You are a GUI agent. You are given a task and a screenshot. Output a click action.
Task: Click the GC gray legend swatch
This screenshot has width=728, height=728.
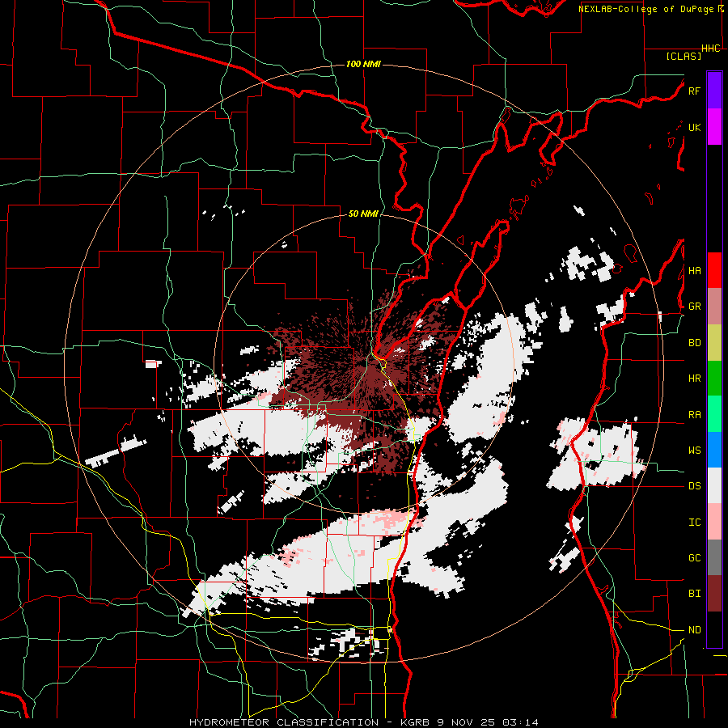coord(714,557)
